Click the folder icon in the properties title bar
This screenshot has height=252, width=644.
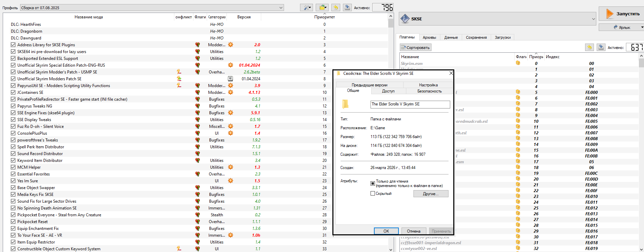339,73
